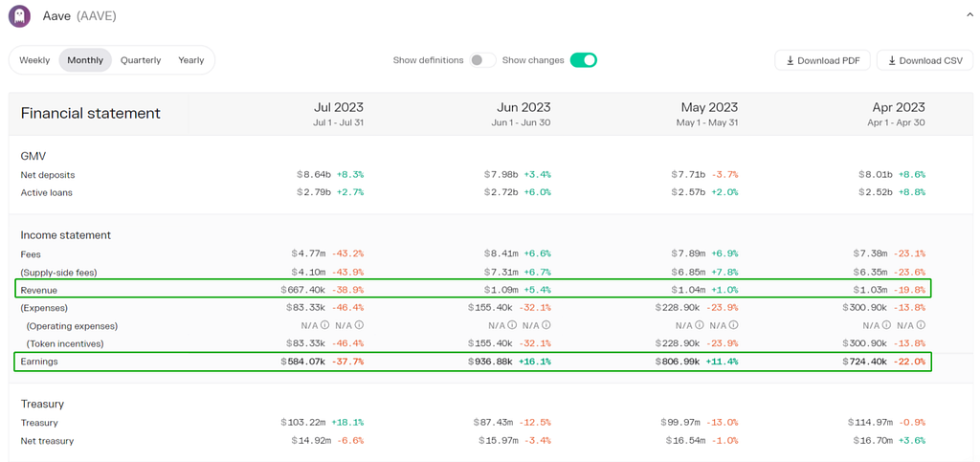The image size is (980, 462).
Task: Click Jun 2023 expenses value $155.40k
Action: [491, 308]
